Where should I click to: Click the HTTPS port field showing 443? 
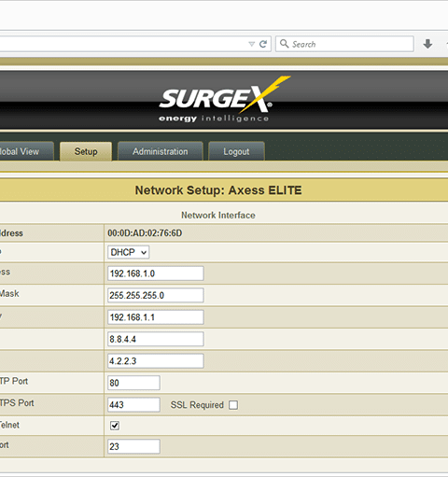(x=133, y=404)
